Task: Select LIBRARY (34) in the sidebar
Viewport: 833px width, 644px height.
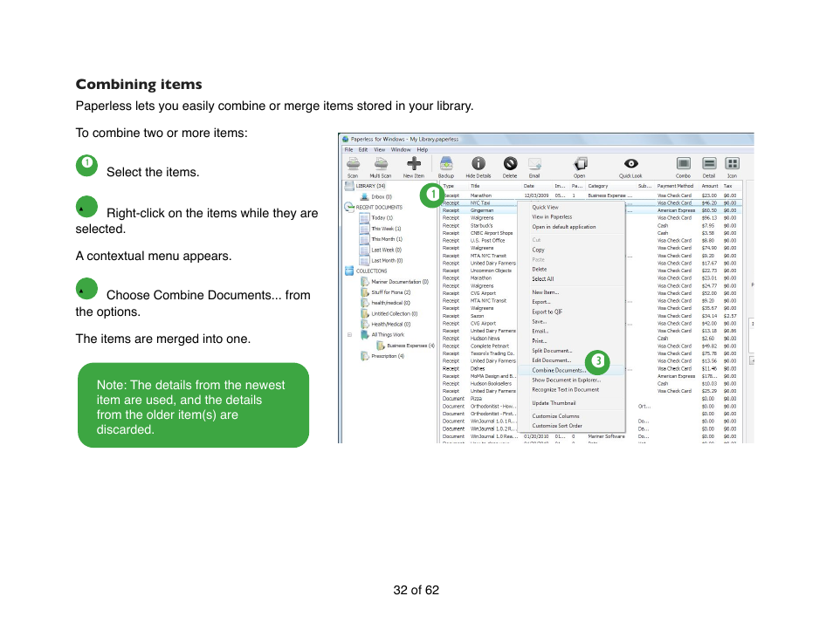Action: click(x=370, y=186)
